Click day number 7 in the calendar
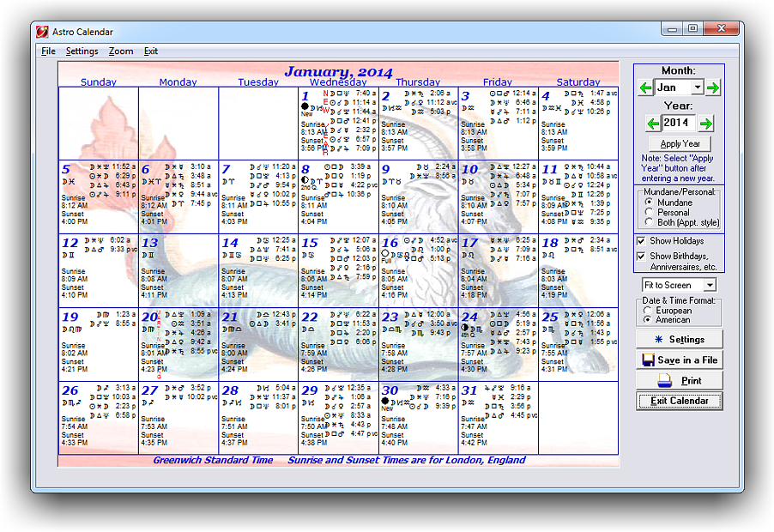 coord(226,169)
